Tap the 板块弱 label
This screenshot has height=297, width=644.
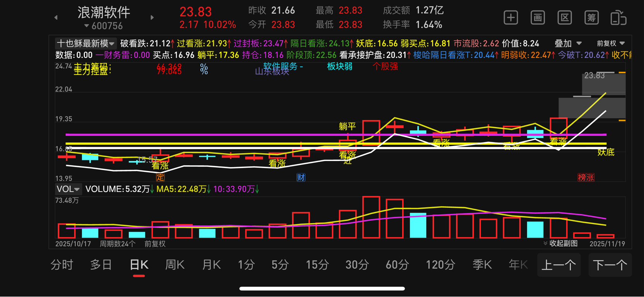(340, 66)
